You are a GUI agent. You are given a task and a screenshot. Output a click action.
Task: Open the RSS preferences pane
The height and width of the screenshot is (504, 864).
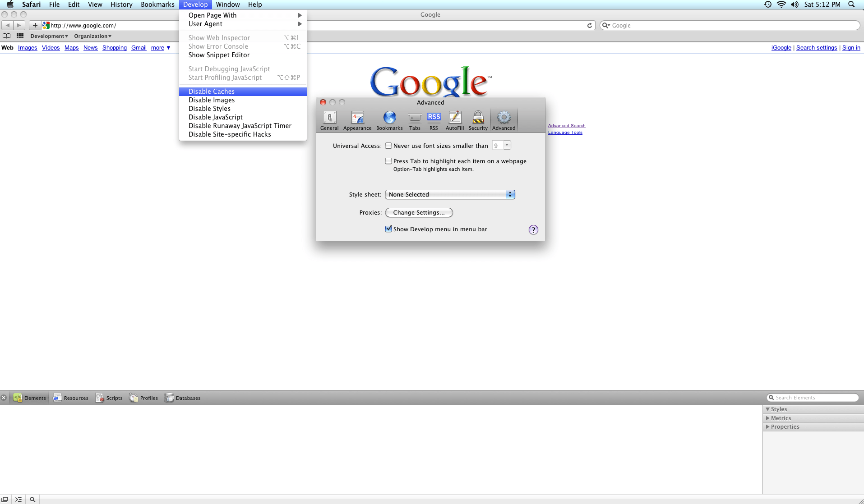(433, 119)
